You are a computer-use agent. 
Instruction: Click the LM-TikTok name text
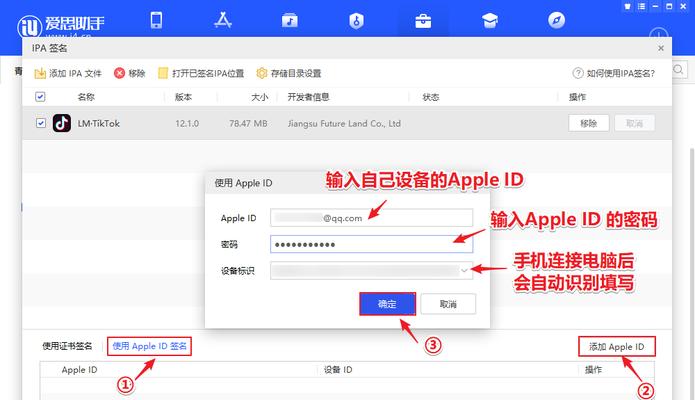tap(99, 123)
